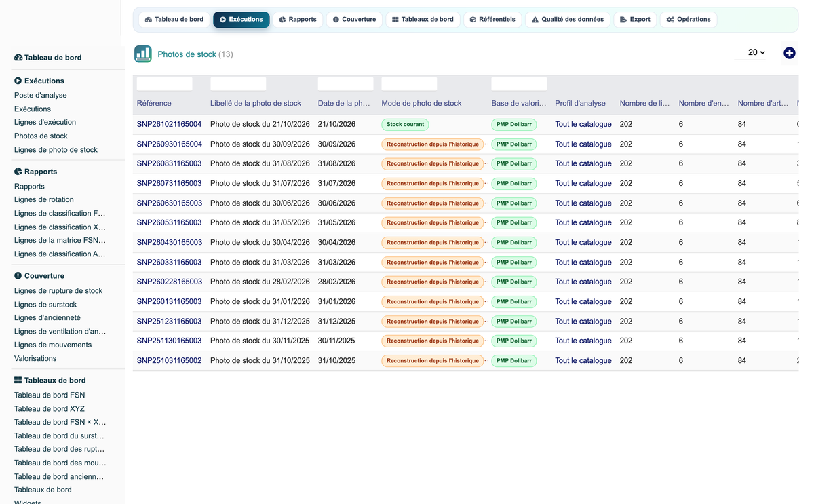Viewport: 814px width, 504px height.
Task: Click the Mode de photo filter field
Action: [x=409, y=83]
